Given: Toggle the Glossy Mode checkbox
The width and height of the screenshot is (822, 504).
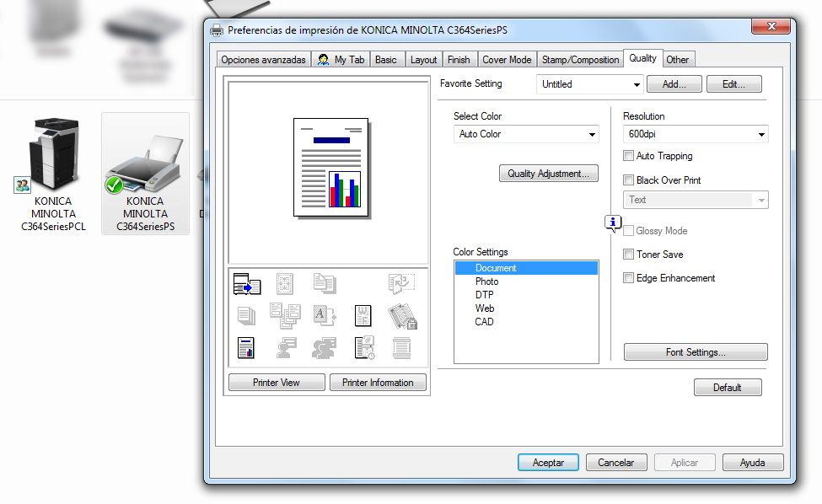Looking at the screenshot, I should [629, 231].
